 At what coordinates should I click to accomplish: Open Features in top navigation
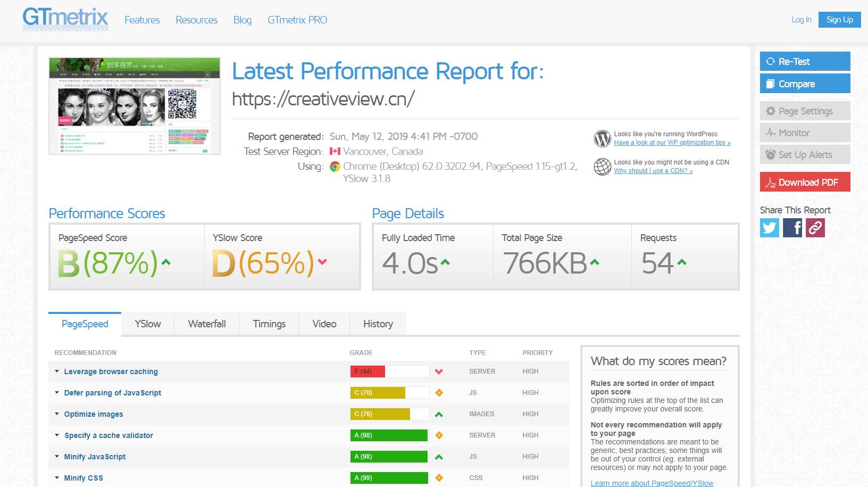pyautogui.click(x=142, y=20)
